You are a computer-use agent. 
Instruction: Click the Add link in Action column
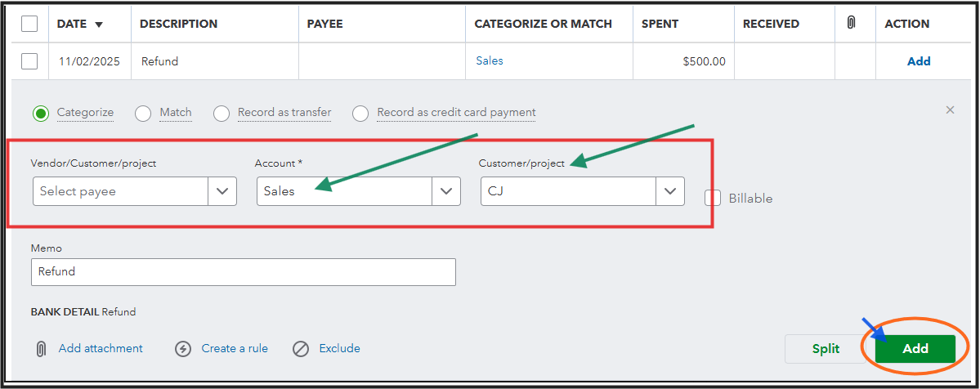(919, 61)
